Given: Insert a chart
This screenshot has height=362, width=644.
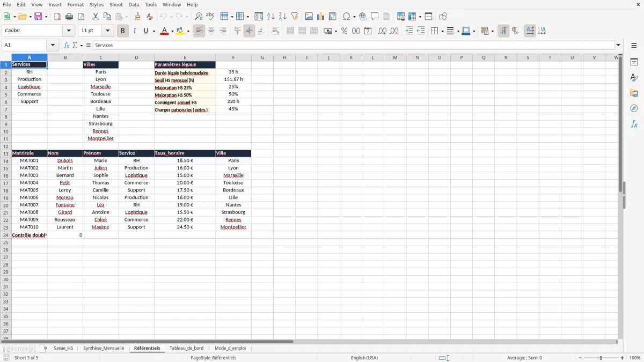Looking at the screenshot, I should tap(321, 17).
